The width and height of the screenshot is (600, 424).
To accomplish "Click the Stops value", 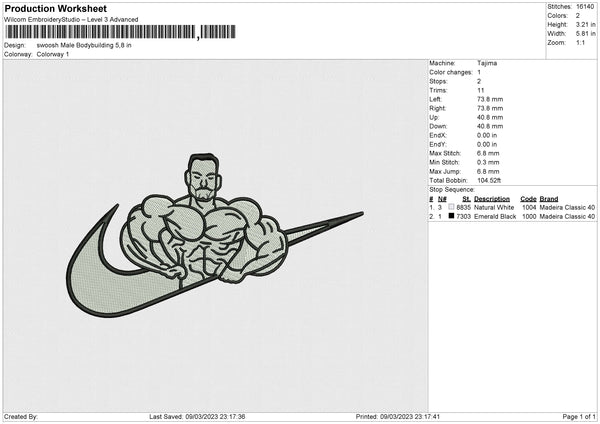I will tap(479, 81).
